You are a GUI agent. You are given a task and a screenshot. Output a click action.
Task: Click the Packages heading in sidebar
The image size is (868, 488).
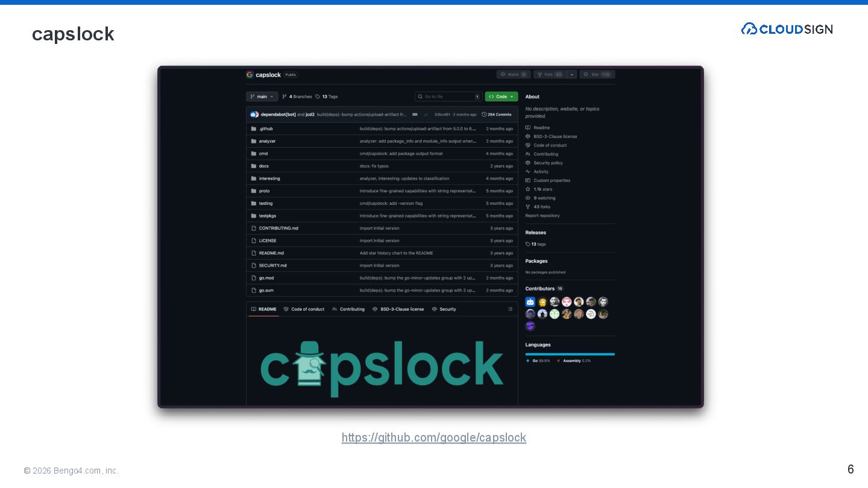[536, 261]
